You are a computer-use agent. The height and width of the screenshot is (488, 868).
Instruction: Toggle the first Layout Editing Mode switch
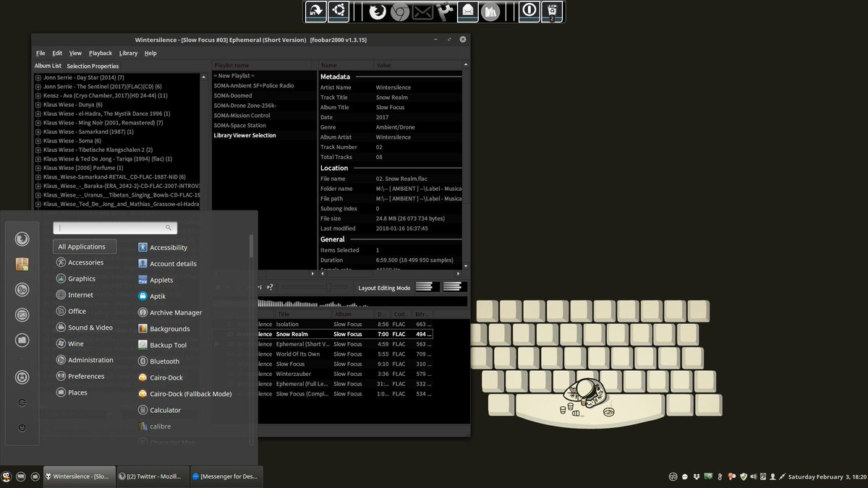[x=427, y=287]
